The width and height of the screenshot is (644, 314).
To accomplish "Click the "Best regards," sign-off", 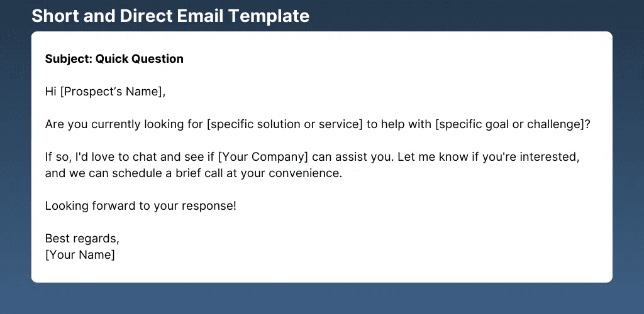I will coord(82,239).
